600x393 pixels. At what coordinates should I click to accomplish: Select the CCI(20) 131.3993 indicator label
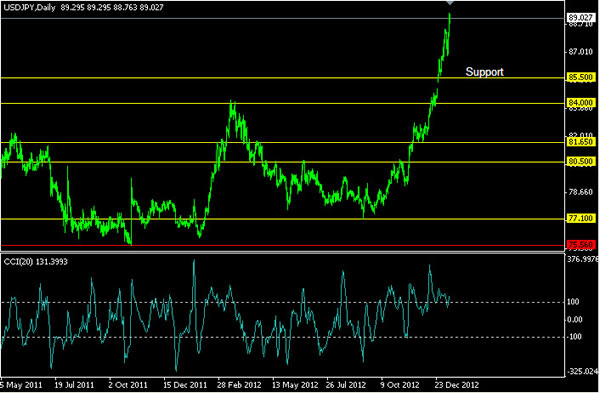[x=36, y=262]
